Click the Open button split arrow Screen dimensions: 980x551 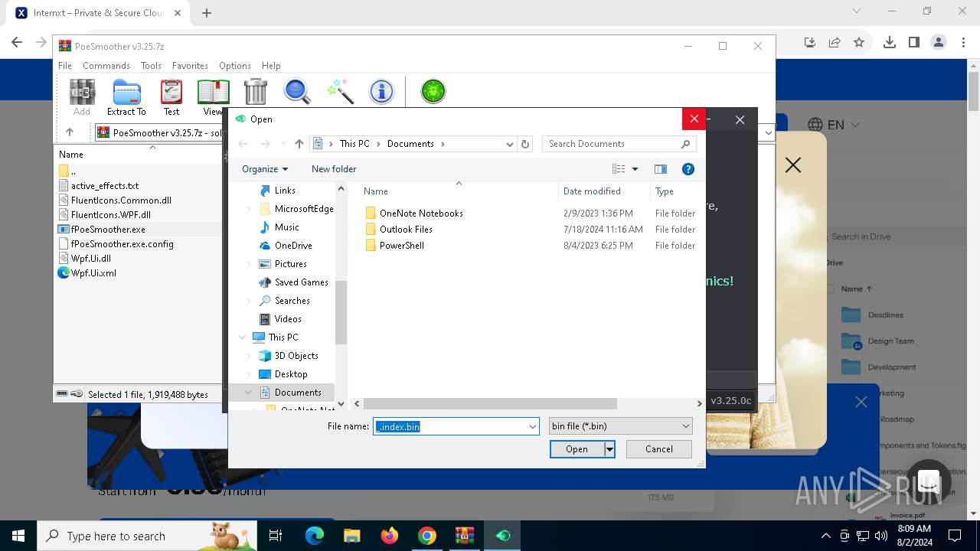click(609, 449)
